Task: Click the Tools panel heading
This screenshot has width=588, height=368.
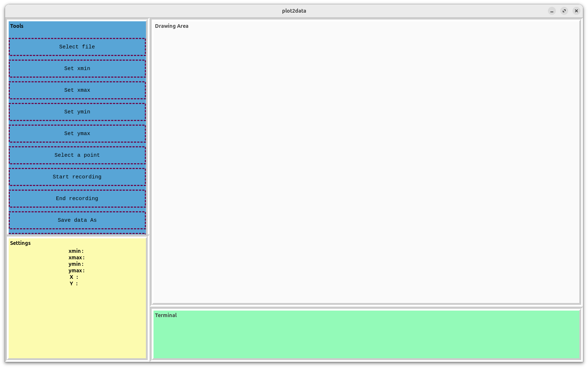Action: [17, 26]
